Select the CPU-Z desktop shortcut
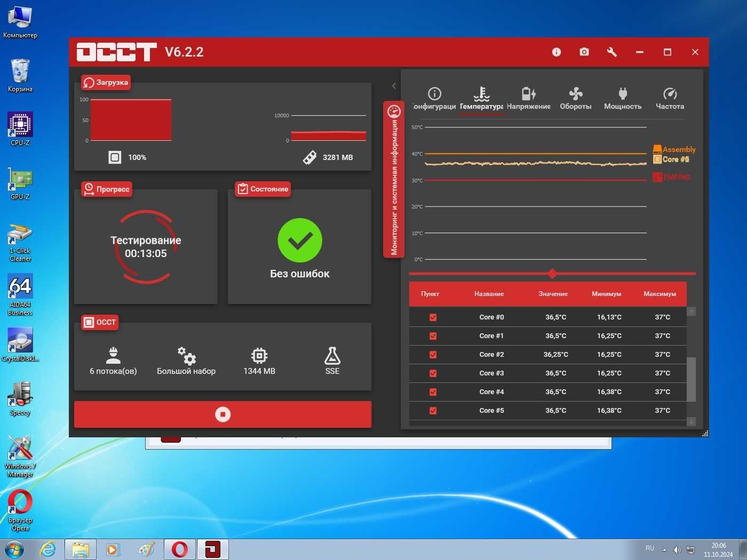Viewport: 747px width, 560px height. click(20, 129)
